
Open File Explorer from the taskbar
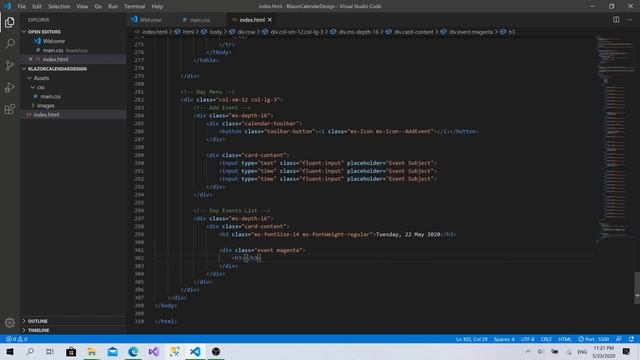click(x=92, y=351)
